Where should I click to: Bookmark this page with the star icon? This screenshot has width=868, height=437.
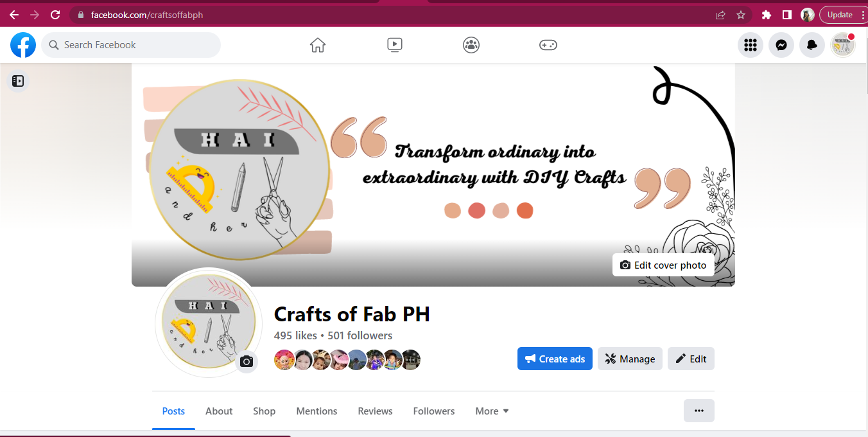click(x=741, y=15)
